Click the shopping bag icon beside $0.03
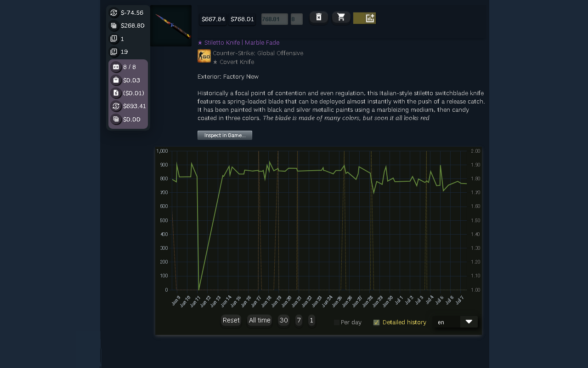This screenshot has height=368, width=588. (x=116, y=80)
